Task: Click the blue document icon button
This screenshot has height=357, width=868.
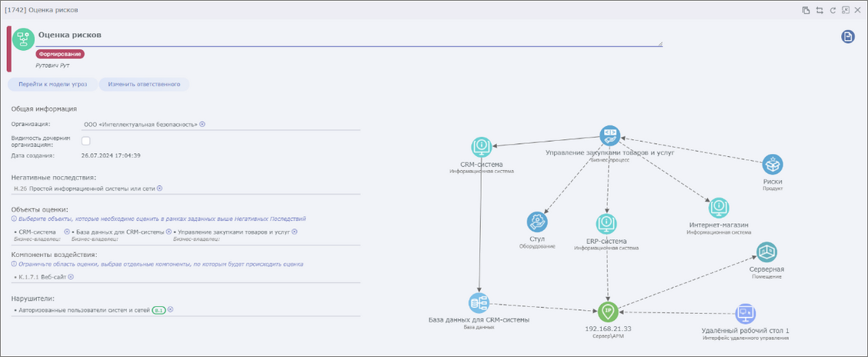Action: coord(848,36)
